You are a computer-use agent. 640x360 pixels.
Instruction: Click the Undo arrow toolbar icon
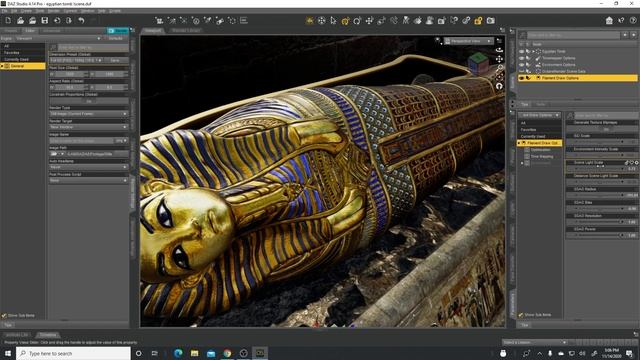[81, 20]
